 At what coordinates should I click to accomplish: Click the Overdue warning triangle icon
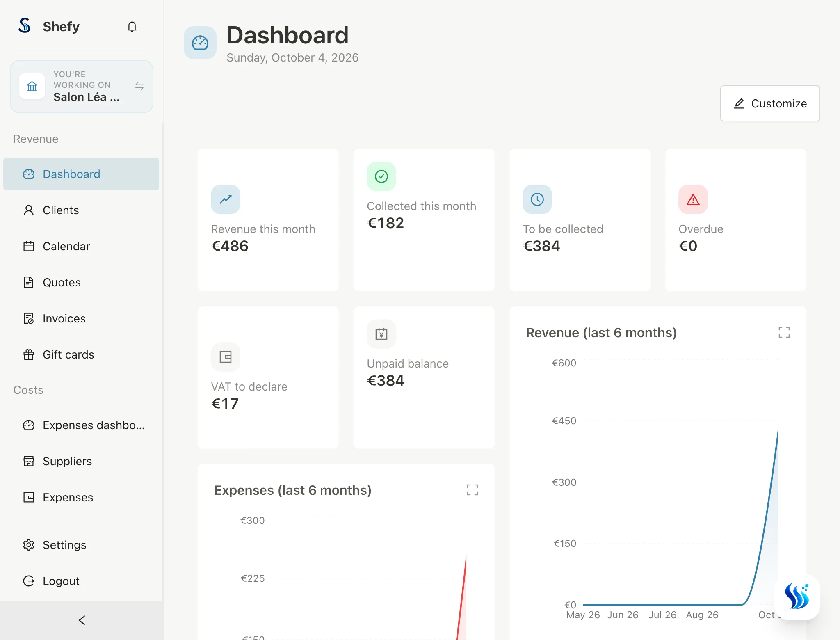[x=693, y=199]
